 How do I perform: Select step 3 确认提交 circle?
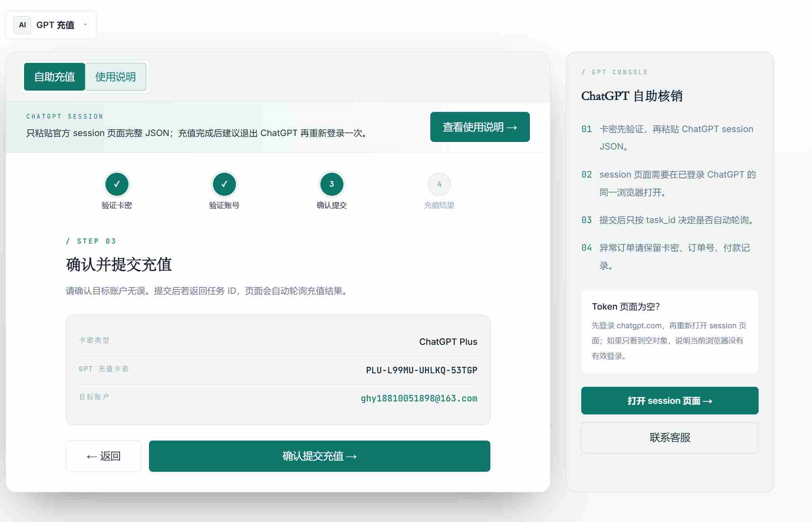point(332,184)
